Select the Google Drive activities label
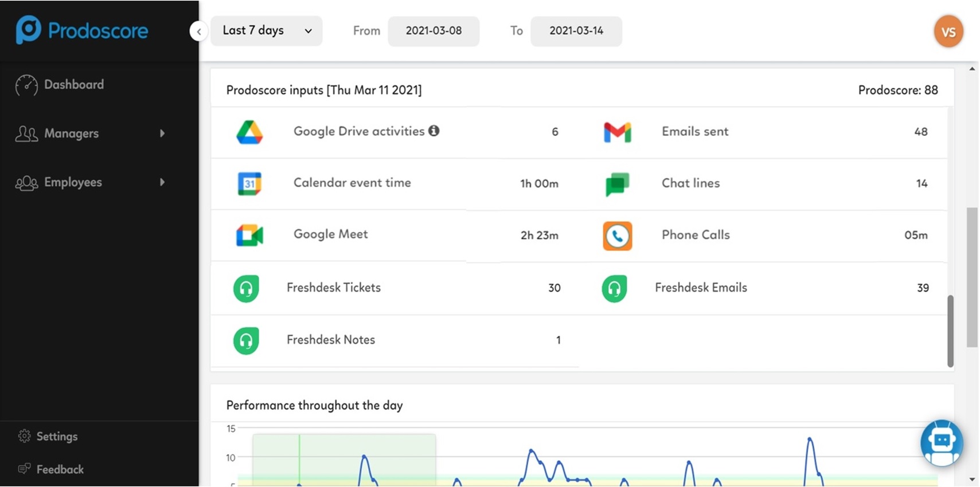 point(359,131)
